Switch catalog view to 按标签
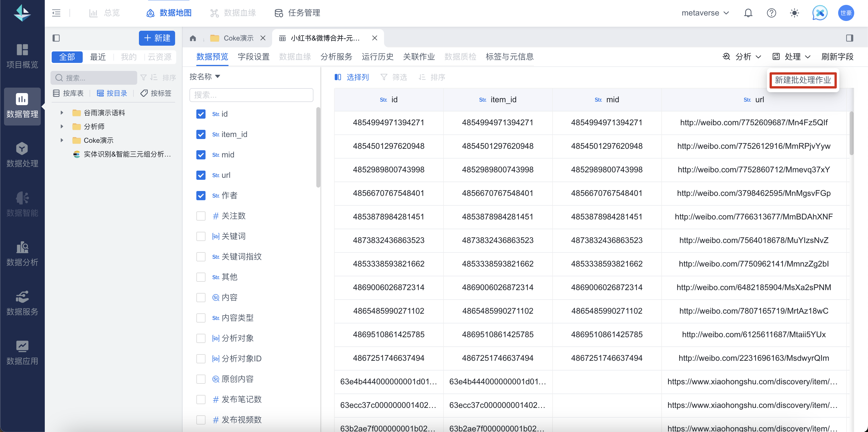Viewport: 868px width, 432px height. (x=156, y=93)
